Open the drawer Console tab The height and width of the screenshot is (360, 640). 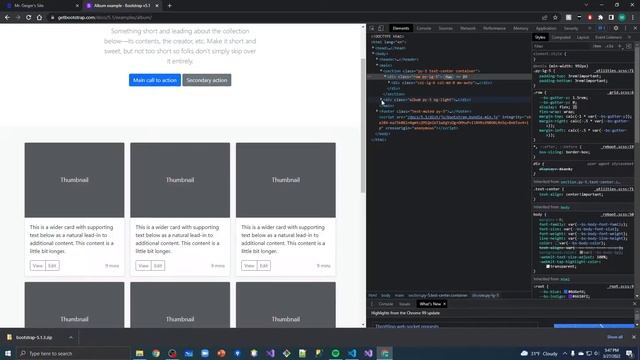pyautogui.click(x=385, y=304)
